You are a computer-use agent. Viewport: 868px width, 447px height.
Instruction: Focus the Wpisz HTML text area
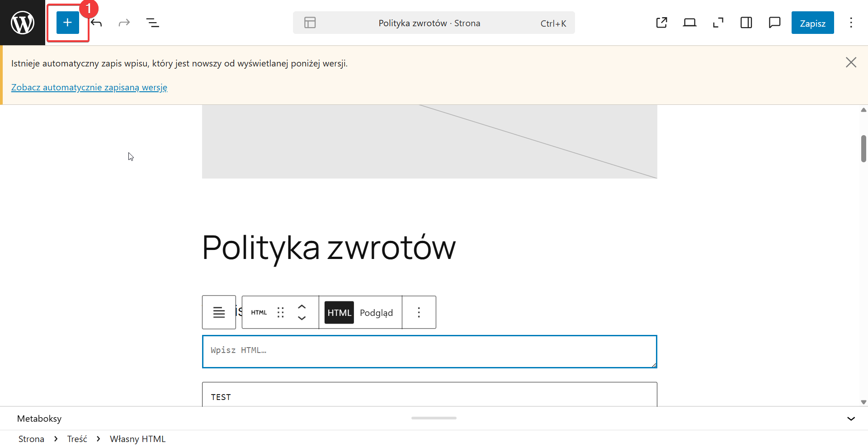[x=429, y=352]
